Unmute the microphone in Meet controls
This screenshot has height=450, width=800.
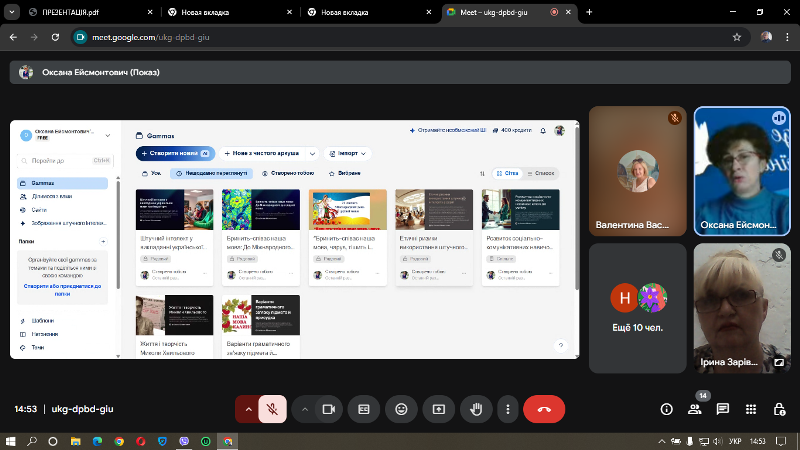272,409
